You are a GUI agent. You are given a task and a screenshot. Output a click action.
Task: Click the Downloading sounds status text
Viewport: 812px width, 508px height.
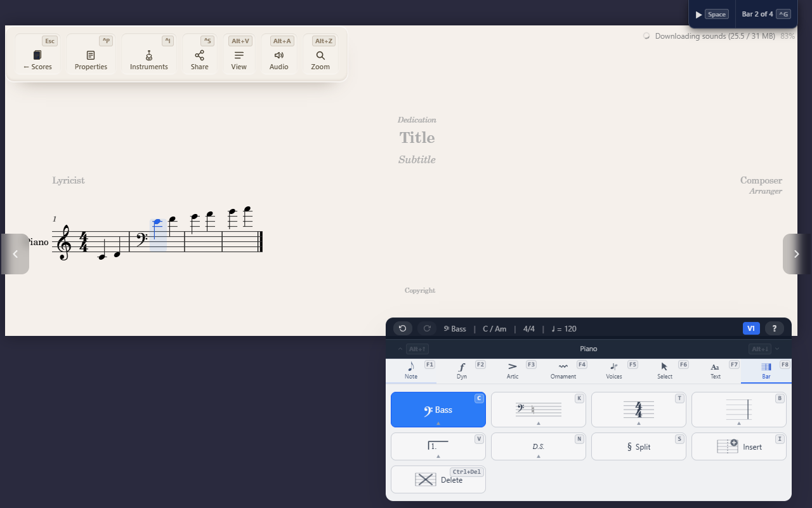(715, 36)
